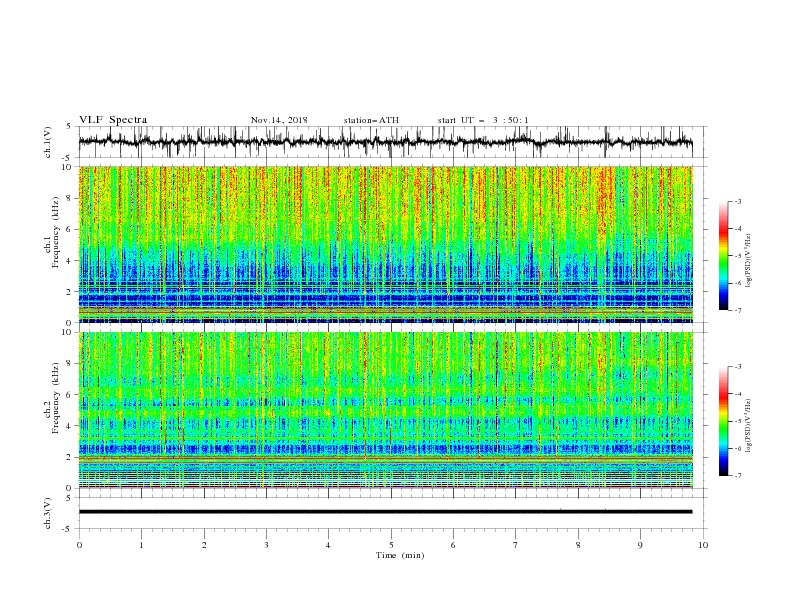
Task: Click the '7' tick label on time axis
Action: 516,545
